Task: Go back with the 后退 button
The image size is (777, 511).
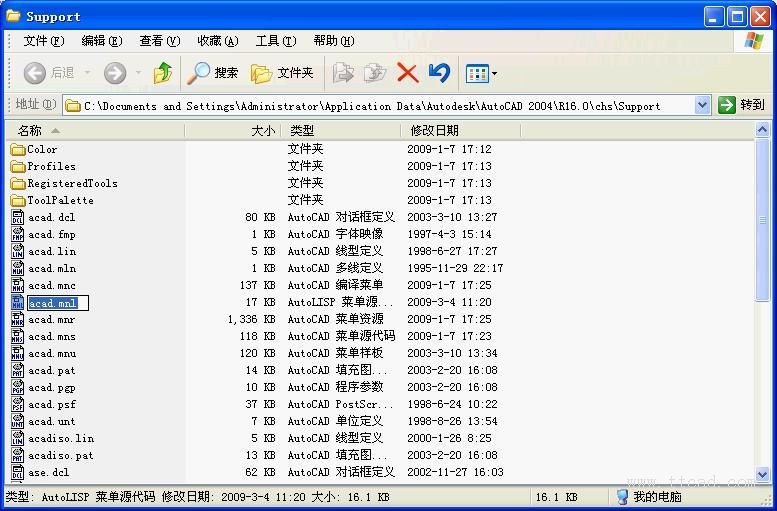Action: coord(49,73)
